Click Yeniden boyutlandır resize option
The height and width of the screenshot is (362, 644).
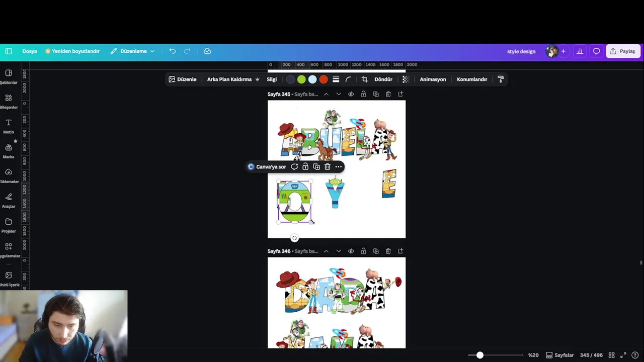tap(72, 51)
